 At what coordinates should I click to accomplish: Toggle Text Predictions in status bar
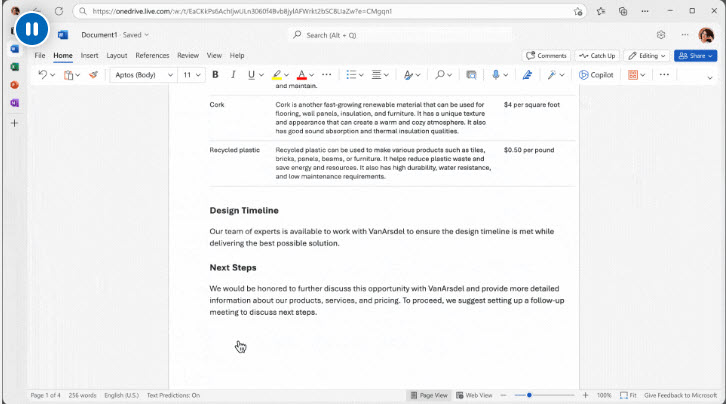(173, 395)
